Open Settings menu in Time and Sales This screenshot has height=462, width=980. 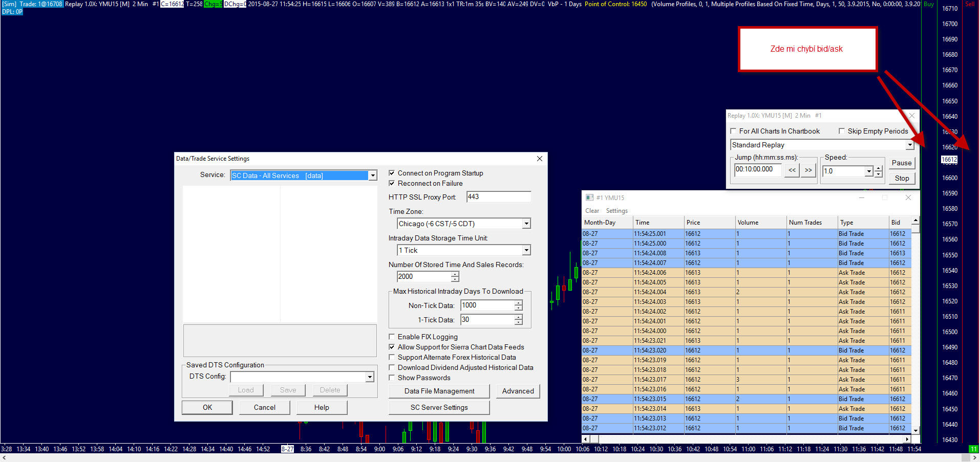pyautogui.click(x=616, y=211)
